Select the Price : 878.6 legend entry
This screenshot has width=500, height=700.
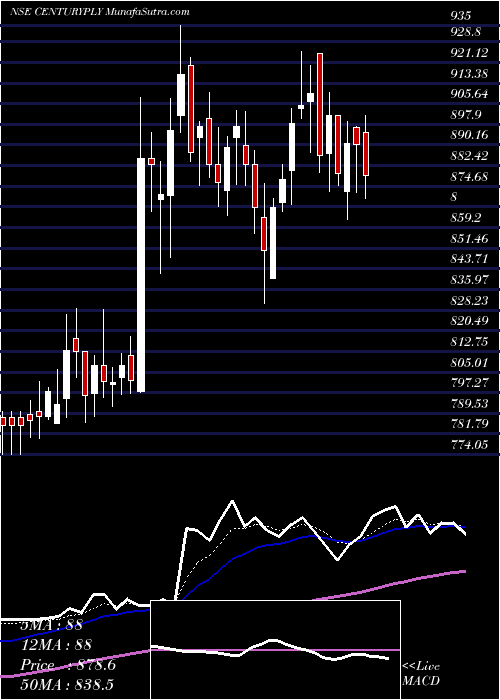tap(68, 665)
